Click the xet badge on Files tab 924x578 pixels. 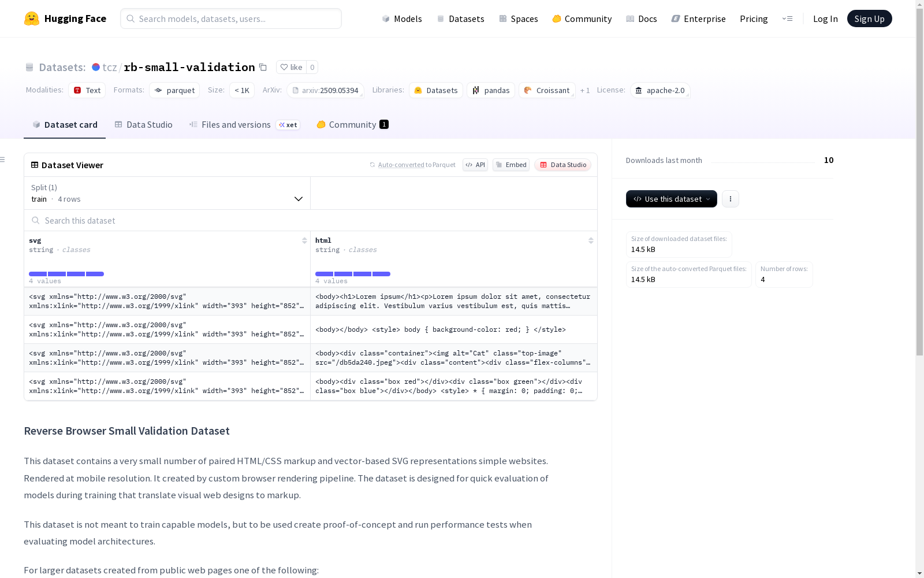click(x=288, y=125)
